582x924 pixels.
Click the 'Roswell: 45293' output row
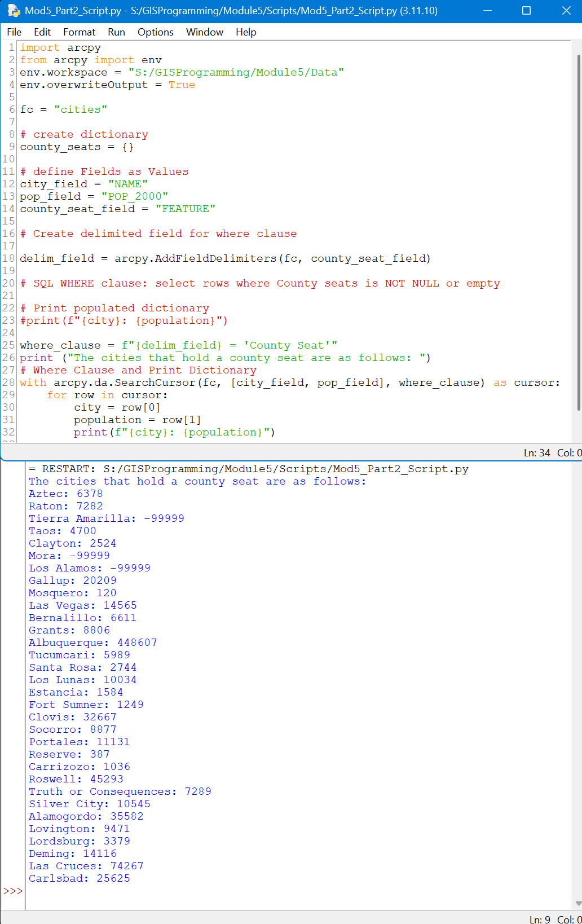coord(76,779)
